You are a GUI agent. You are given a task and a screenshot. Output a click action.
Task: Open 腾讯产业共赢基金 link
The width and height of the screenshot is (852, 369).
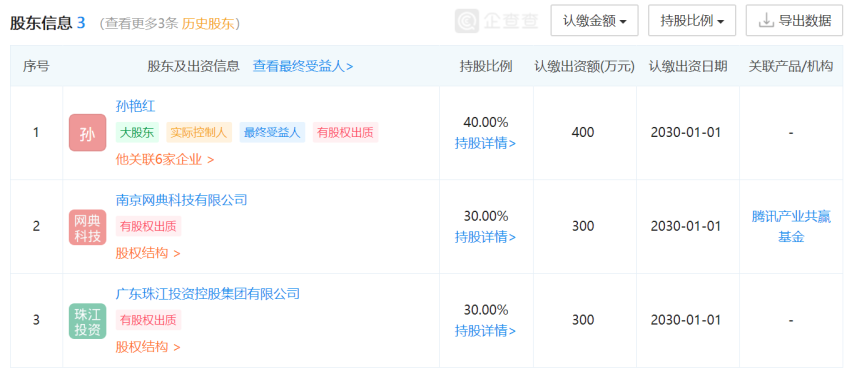pyautogui.click(x=791, y=227)
